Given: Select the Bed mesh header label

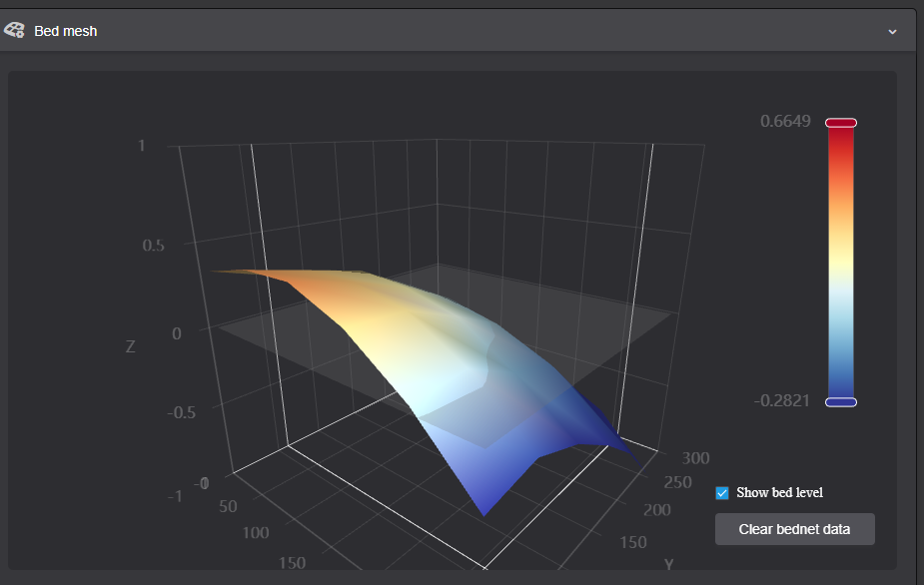Looking at the screenshot, I should [x=65, y=31].
